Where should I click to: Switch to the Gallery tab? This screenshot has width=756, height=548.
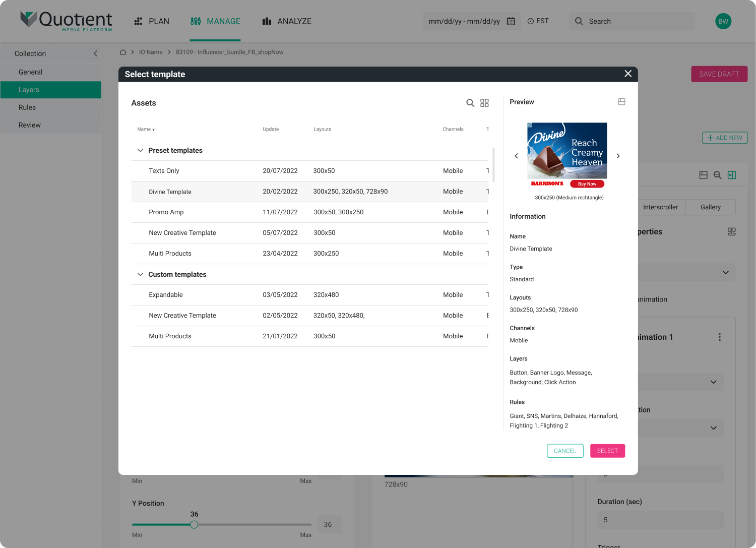tap(711, 207)
